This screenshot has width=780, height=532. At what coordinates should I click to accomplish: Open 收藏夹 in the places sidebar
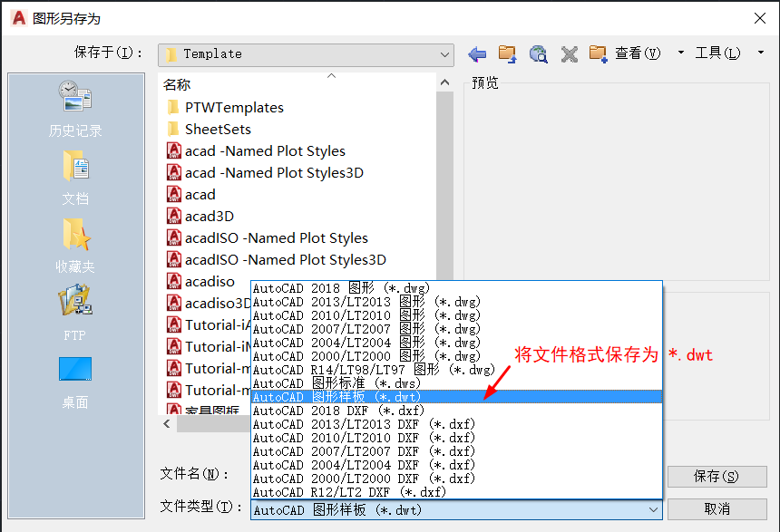pos(75,247)
